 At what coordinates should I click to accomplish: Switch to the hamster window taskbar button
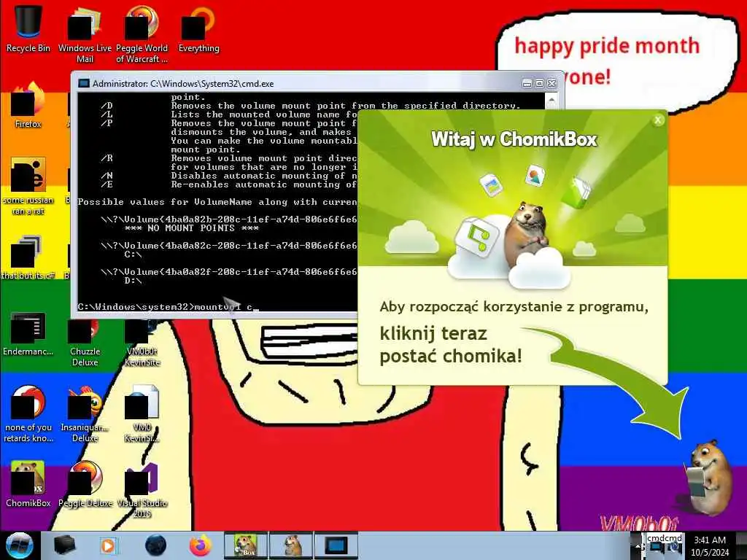click(291, 545)
